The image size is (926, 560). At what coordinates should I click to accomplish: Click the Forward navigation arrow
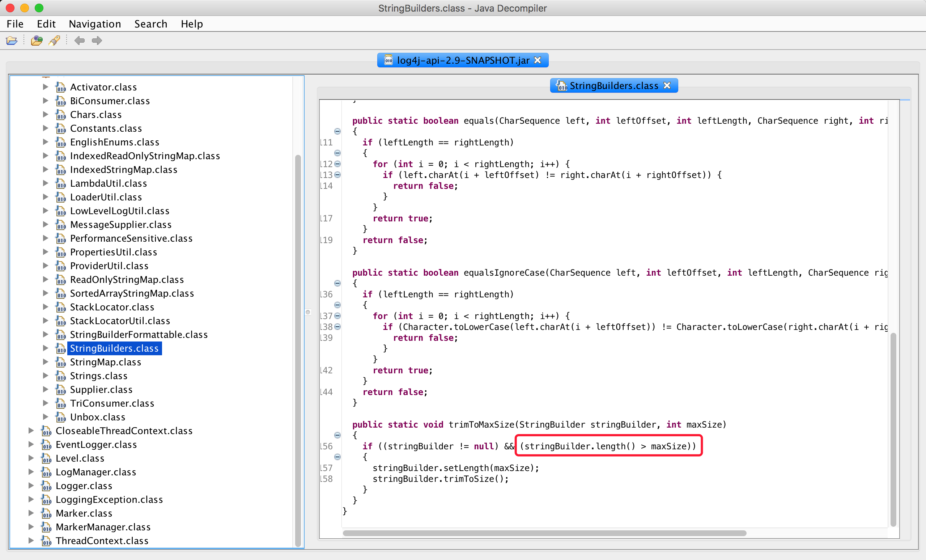point(97,40)
